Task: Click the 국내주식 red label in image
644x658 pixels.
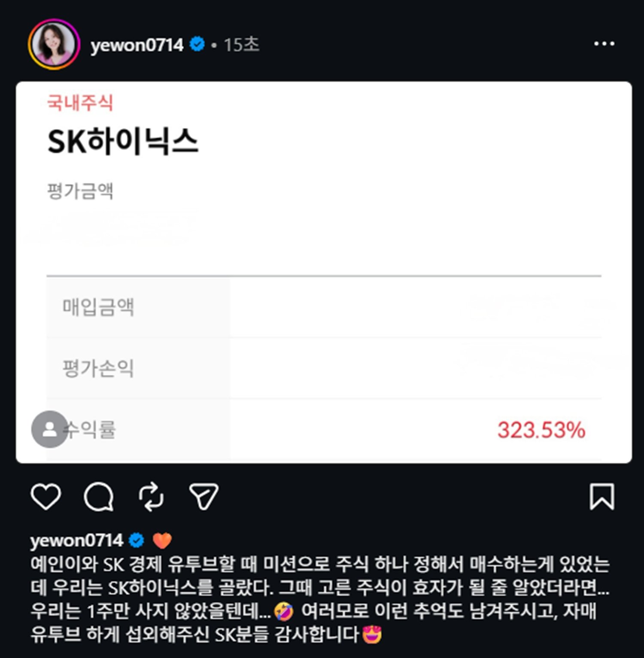Action: pos(80,103)
